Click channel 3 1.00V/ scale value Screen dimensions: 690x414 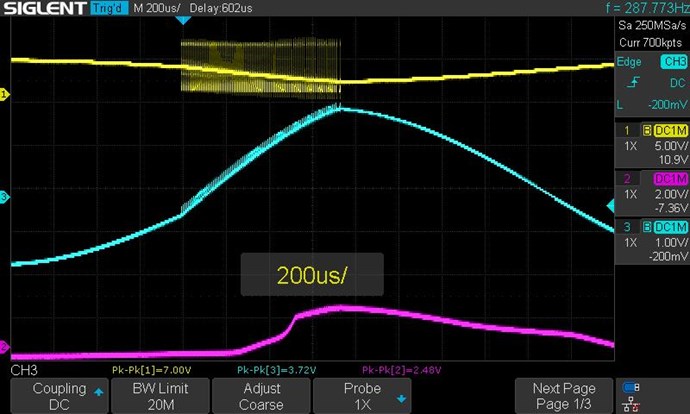tap(671, 243)
